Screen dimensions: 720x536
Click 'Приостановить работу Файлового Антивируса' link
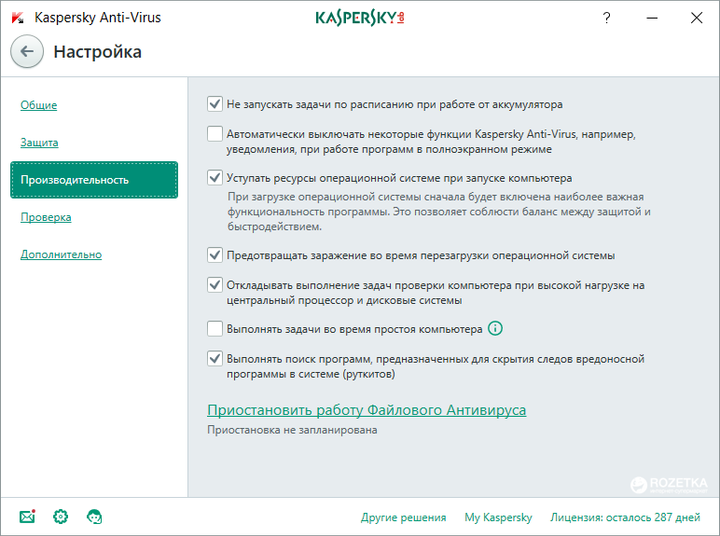(x=366, y=410)
